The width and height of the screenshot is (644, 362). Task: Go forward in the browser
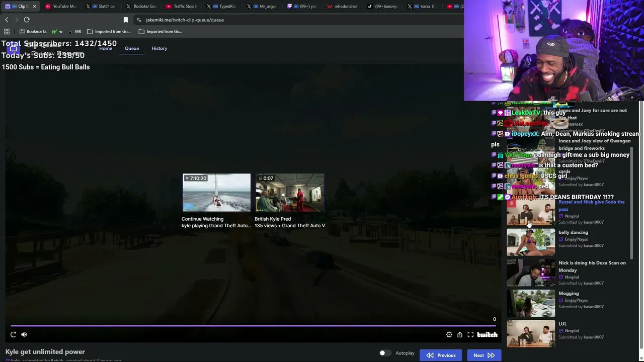(17, 20)
